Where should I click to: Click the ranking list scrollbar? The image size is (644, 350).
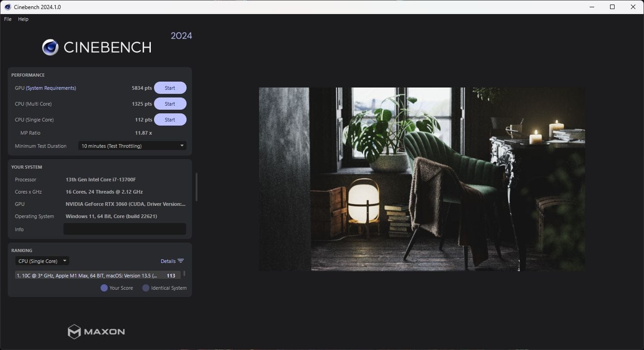[x=184, y=274]
